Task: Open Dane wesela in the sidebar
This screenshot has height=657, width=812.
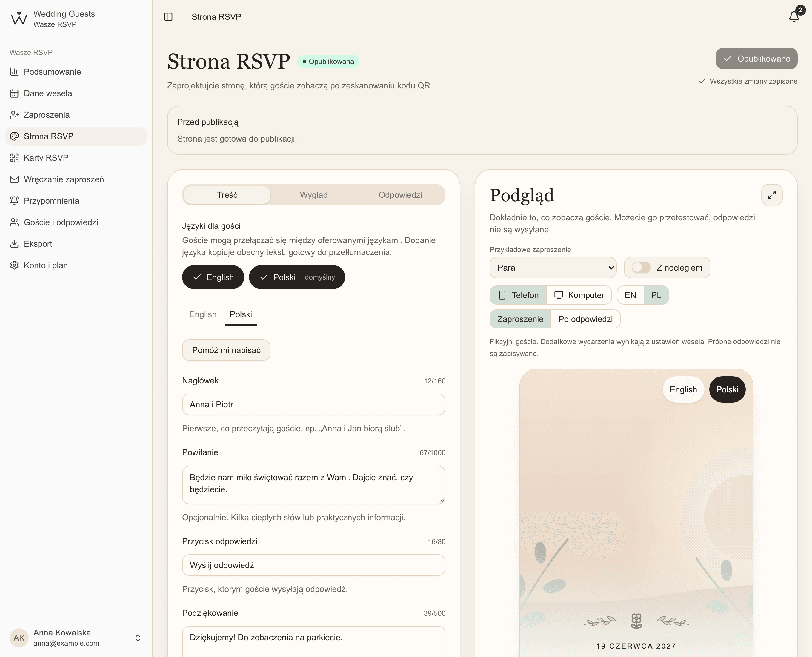Action: (76, 93)
